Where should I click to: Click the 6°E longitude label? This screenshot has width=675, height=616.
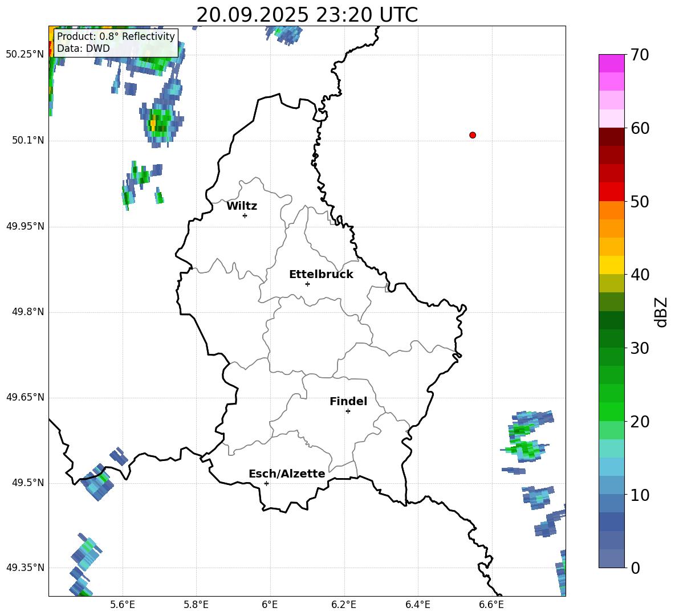270,605
